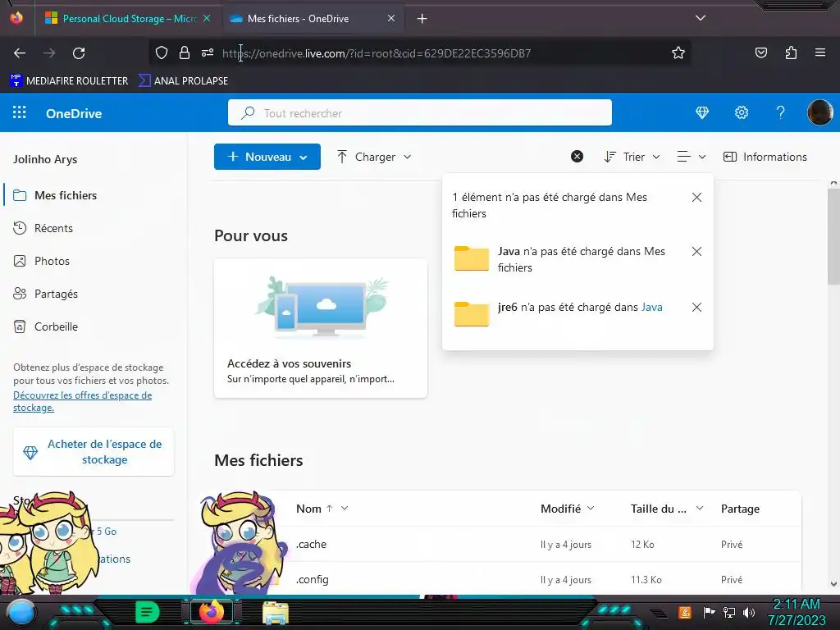Open the Charger upload dropdown

click(x=374, y=157)
